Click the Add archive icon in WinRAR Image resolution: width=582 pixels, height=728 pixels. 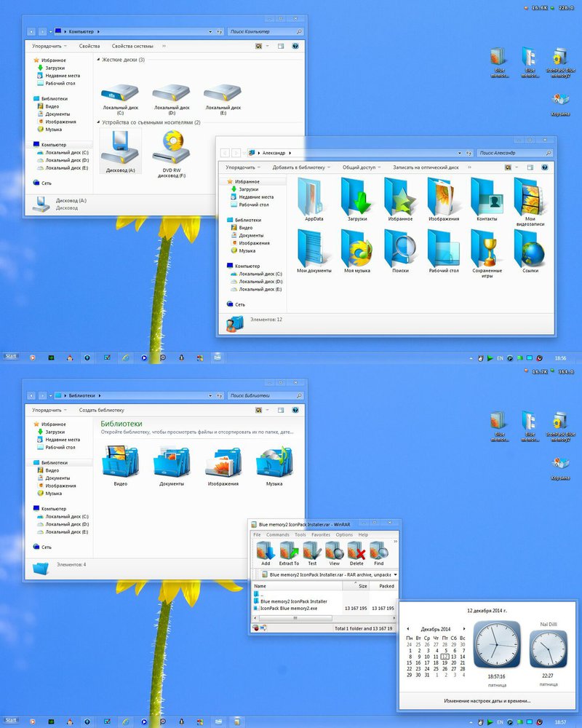point(266,551)
